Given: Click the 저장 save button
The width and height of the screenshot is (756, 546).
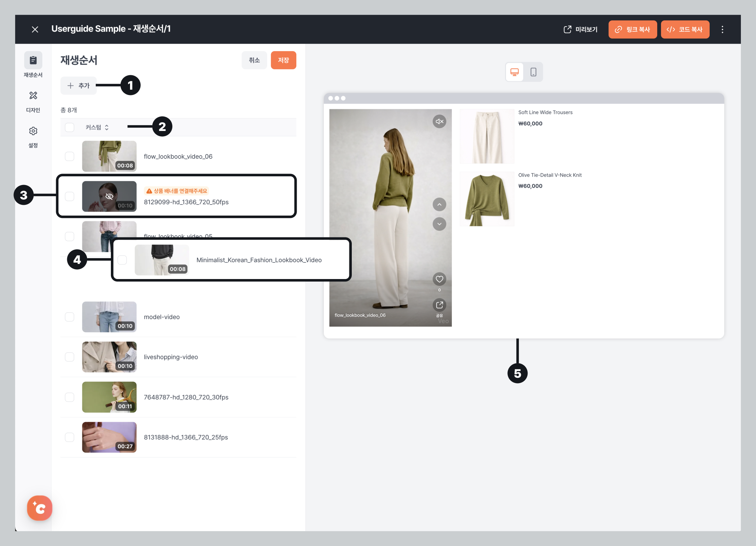Looking at the screenshot, I should pyautogui.click(x=283, y=60).
